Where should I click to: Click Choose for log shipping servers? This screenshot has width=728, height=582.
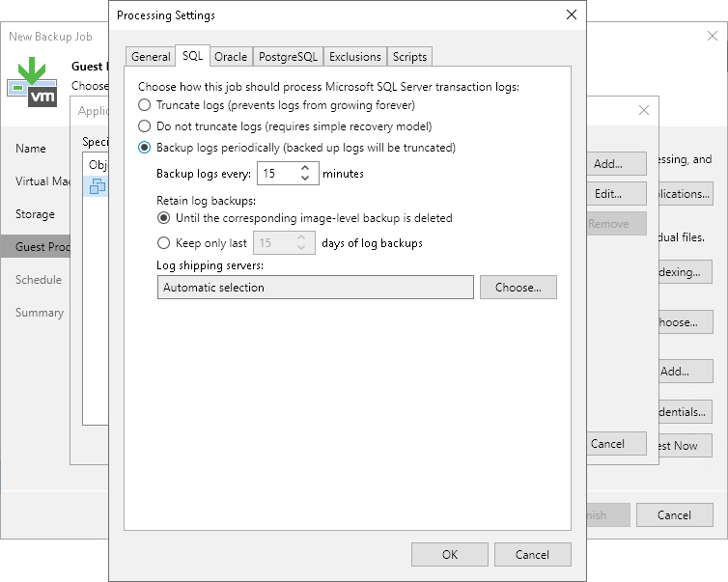pyautogui.click(x=518, y=288)
